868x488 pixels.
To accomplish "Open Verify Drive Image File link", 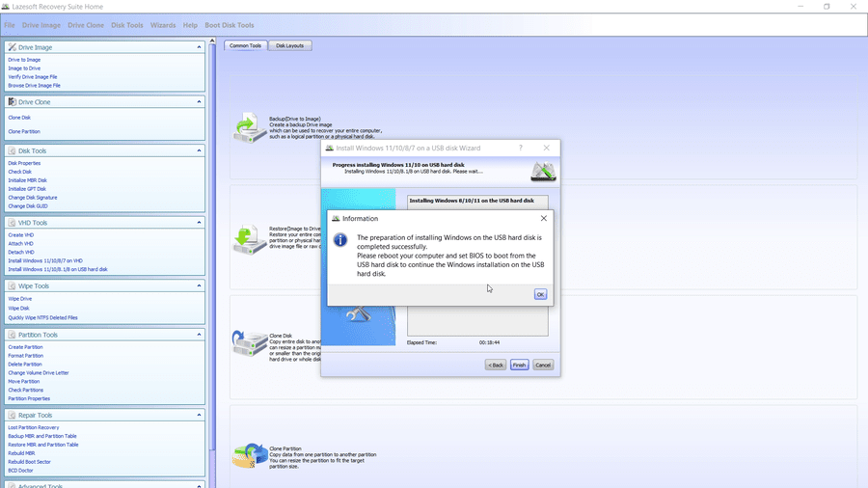I will coord(33,77).
